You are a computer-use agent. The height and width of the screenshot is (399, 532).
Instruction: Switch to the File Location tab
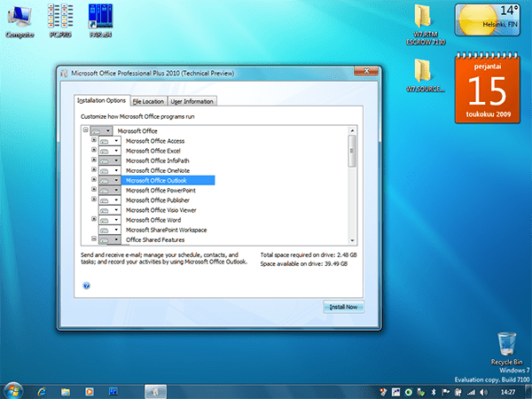click(x=148, y=101)
